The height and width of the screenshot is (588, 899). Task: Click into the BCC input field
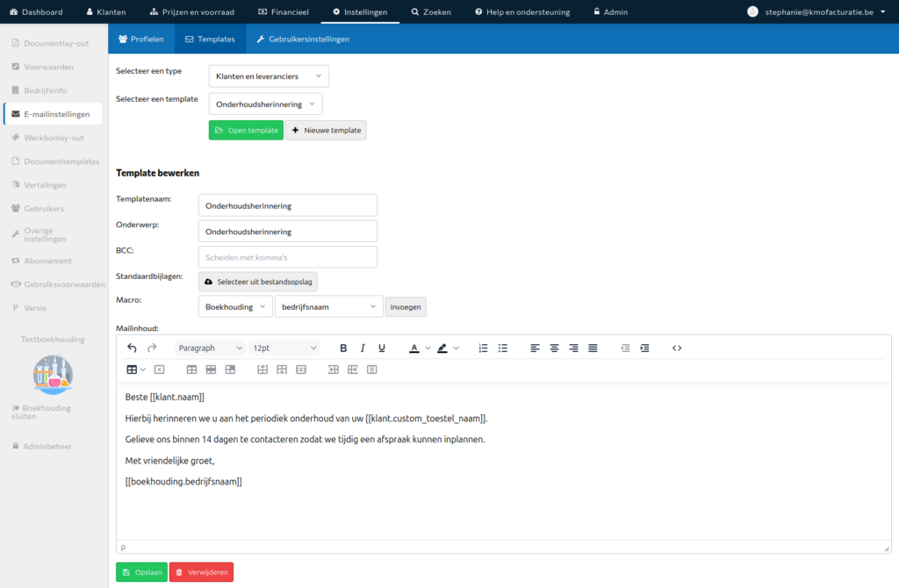(x=288, y=257)
